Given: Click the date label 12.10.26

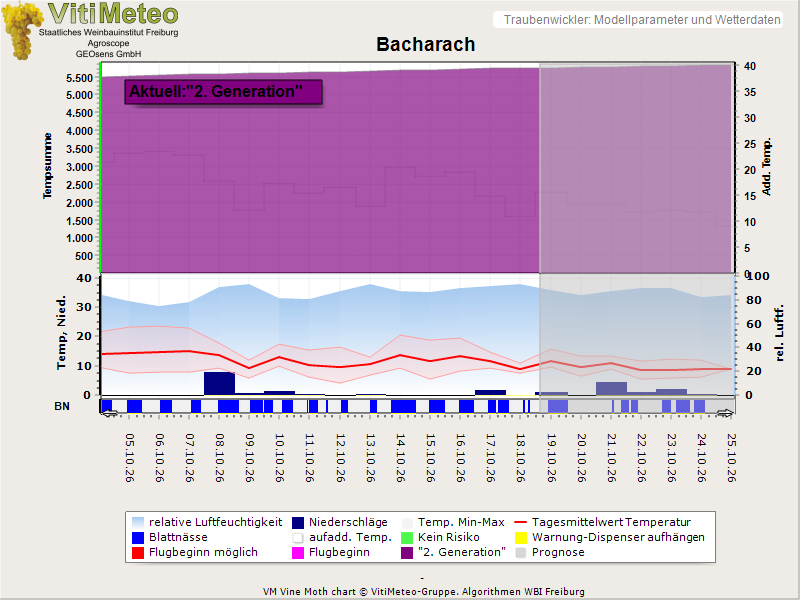Looking at the screenshot, I should 340,458.
